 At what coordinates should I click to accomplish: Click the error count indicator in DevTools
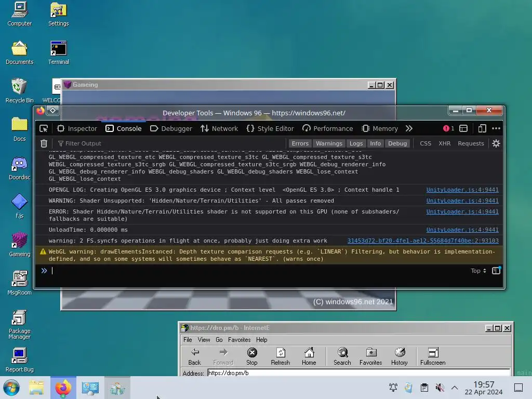[448, 129]
